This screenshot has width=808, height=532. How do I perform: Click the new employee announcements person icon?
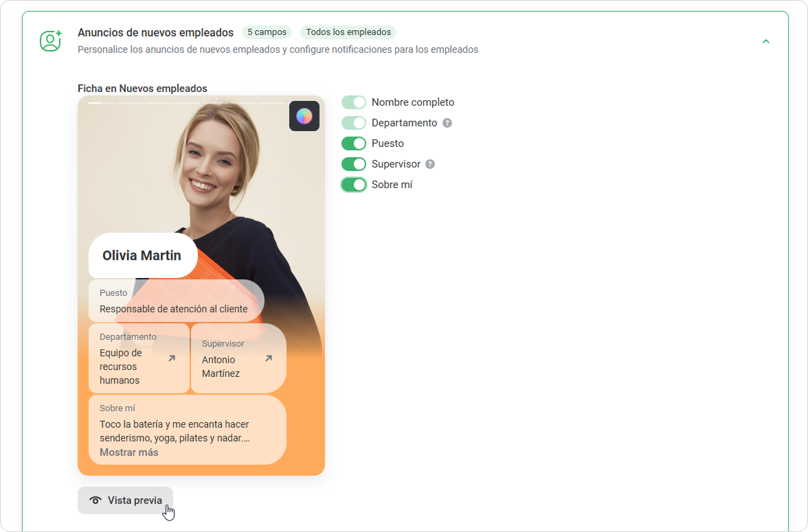coord(51,41)
